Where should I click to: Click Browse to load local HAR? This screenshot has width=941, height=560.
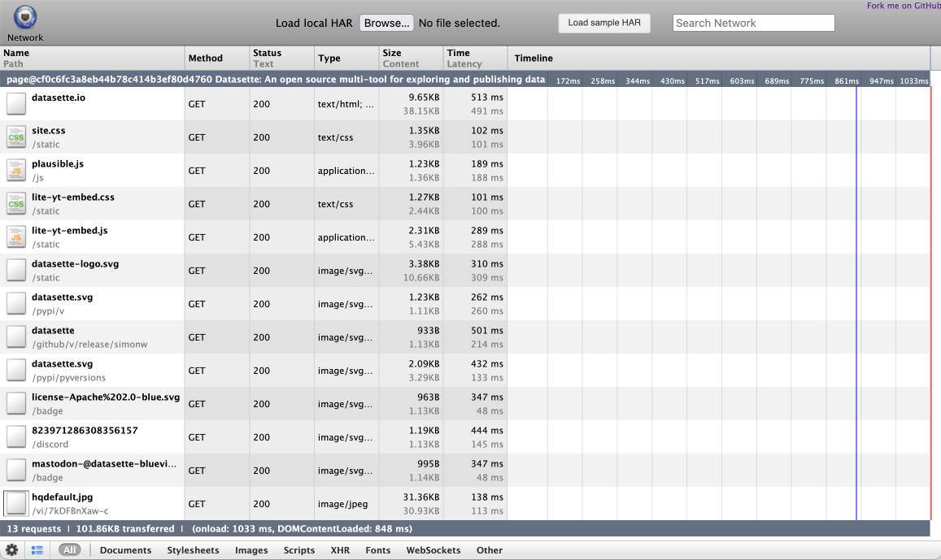pyautogui.click(x=386, y=23)
